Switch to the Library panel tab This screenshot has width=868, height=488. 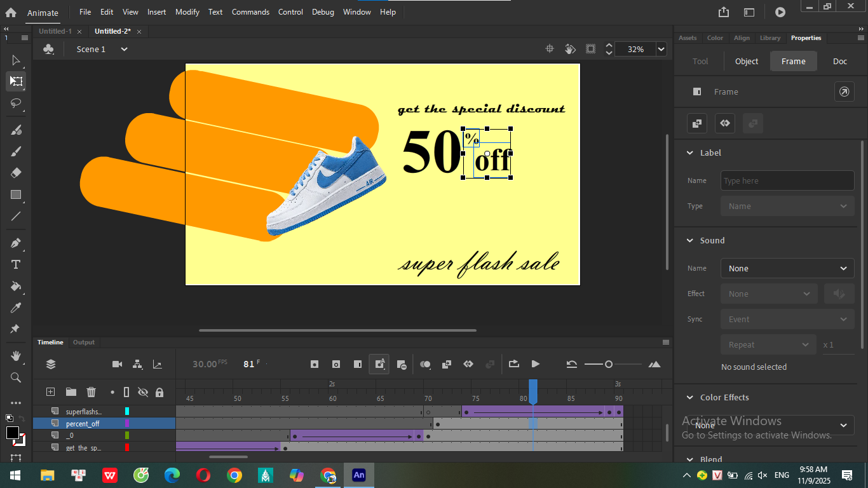coord(770,38)
